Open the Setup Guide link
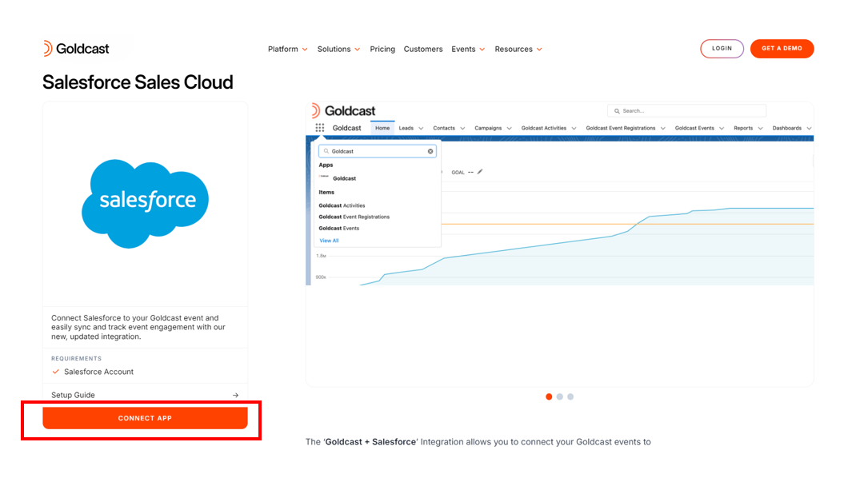Screen dimensions: 868x482 (74, 395)
